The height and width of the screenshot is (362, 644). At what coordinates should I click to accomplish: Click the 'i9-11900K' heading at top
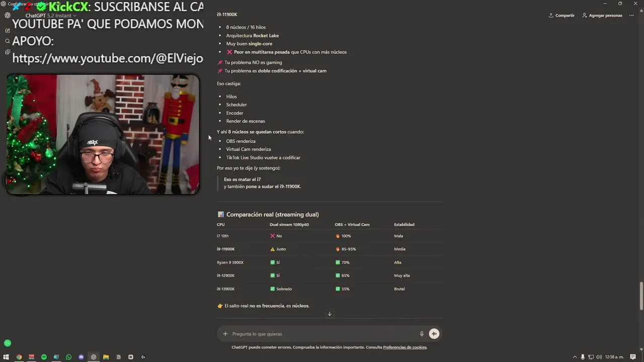(227, 15)
